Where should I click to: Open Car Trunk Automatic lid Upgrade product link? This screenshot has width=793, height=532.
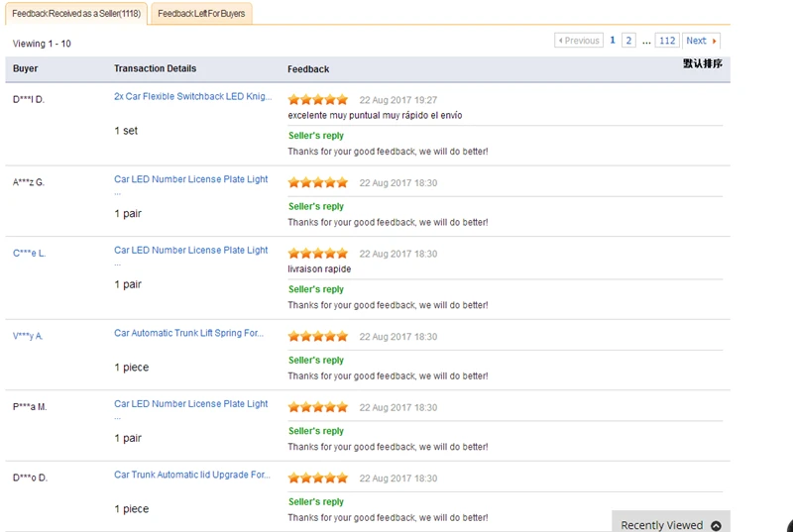(192, 475)
